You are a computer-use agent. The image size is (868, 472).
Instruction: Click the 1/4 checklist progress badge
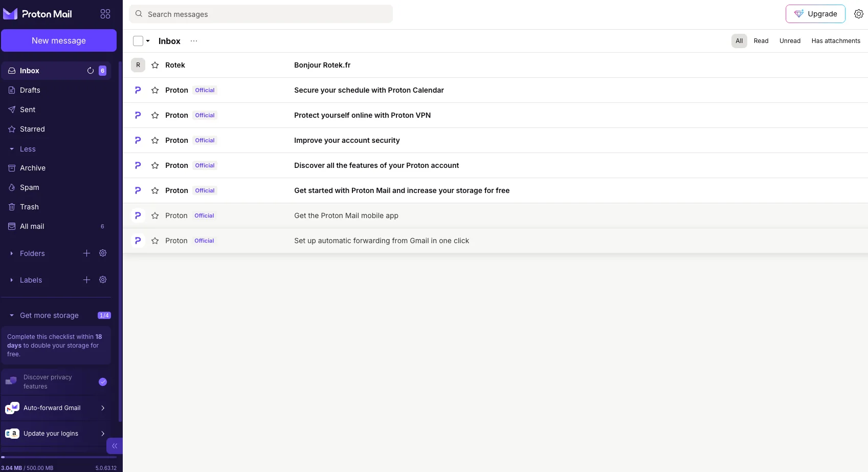104,315
